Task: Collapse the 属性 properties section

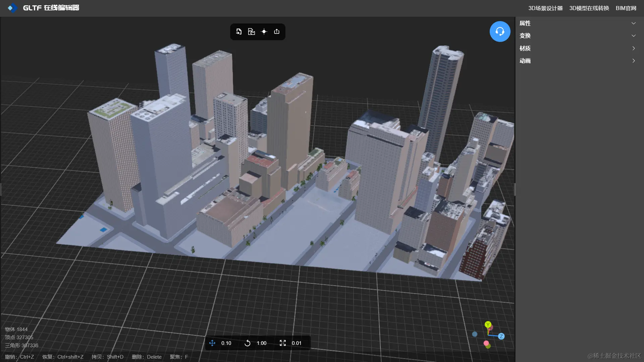Action: coord(634,23)
